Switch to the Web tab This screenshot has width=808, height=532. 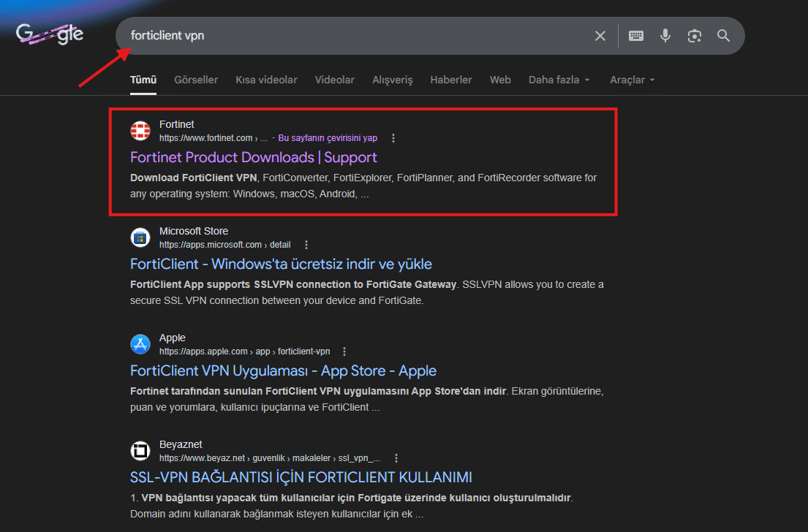click(x=500, y=80)
